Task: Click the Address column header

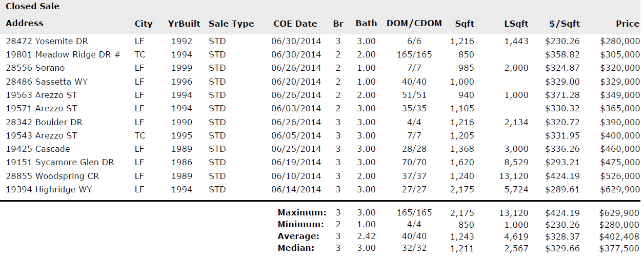Action: 25,24
